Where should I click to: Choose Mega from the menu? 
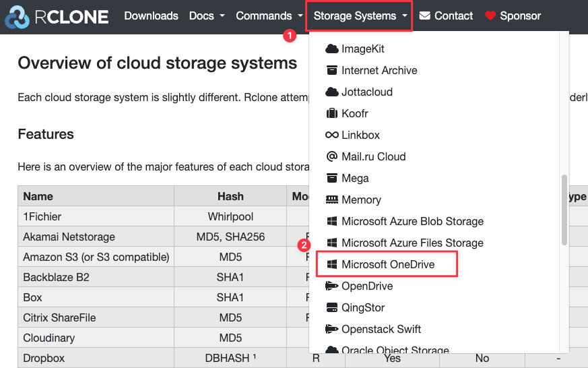tap(355, 178)
